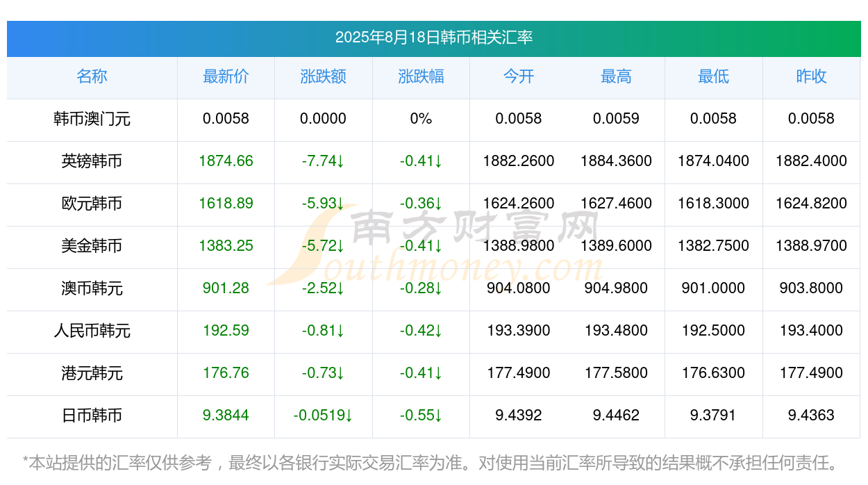The height and width of the screenshot is (485, 868).
Task: Click the 韩币澳门元 row name
Action: 92,119
